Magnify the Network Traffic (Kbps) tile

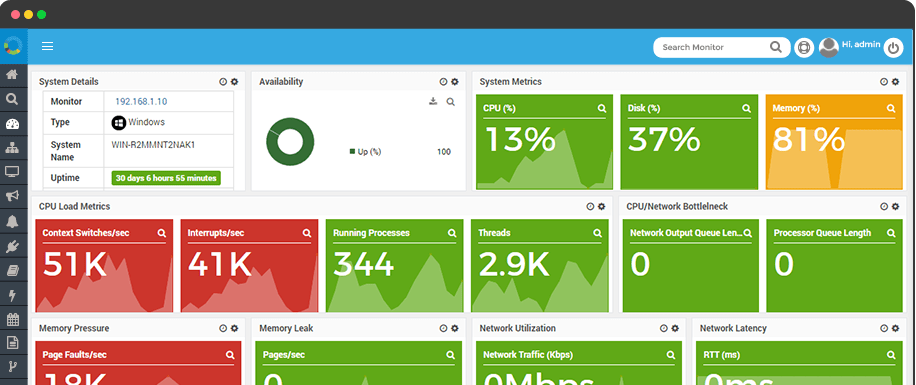671,355
